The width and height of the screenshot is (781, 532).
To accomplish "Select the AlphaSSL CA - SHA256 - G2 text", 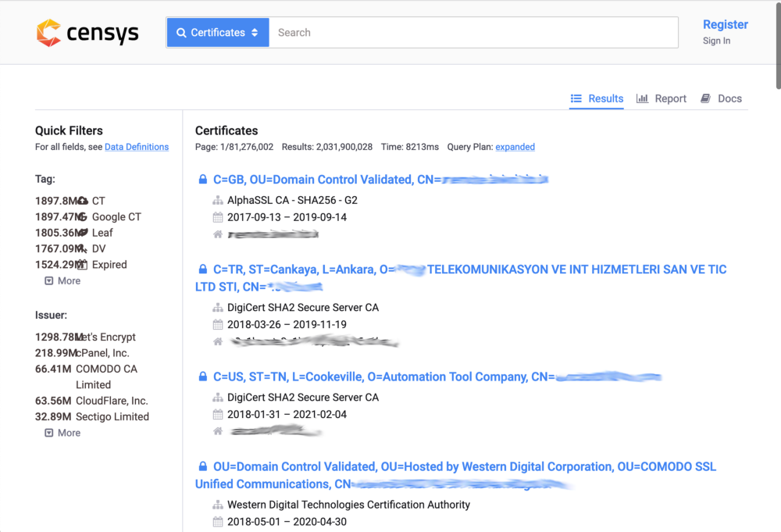I will coord(292,200).
